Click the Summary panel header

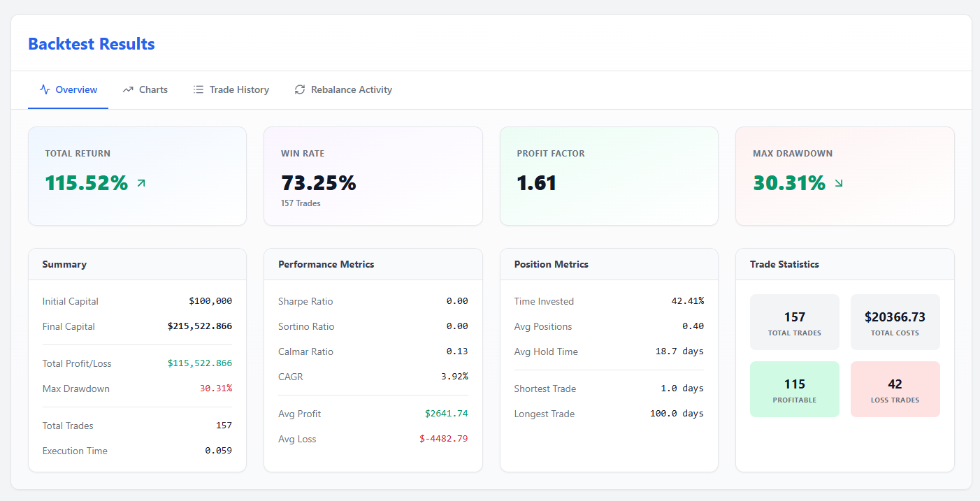click(x=137, y=264)
